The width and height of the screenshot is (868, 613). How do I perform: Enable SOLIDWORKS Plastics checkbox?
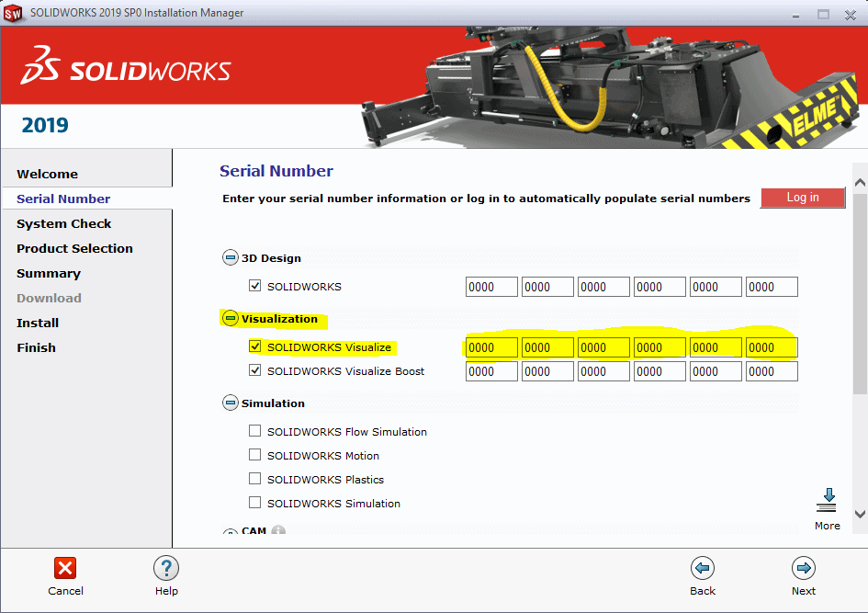pos(254,479)
